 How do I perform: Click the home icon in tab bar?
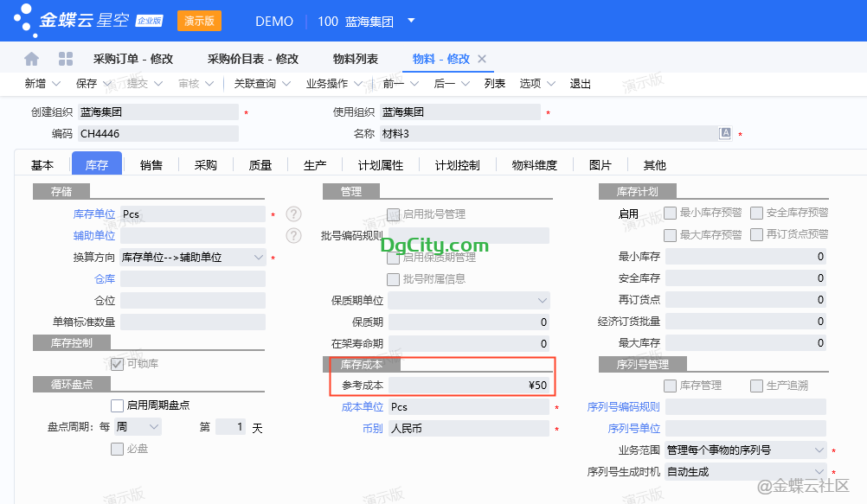coord(32,59)
